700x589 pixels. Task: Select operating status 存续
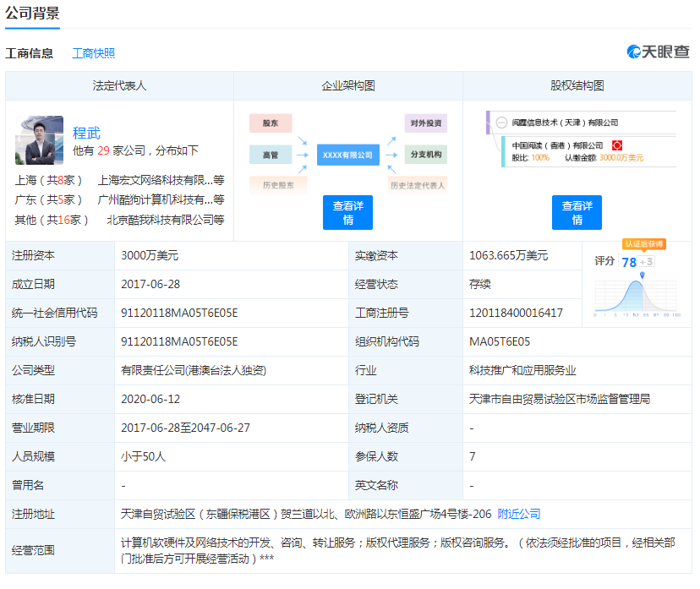[480, 284]
